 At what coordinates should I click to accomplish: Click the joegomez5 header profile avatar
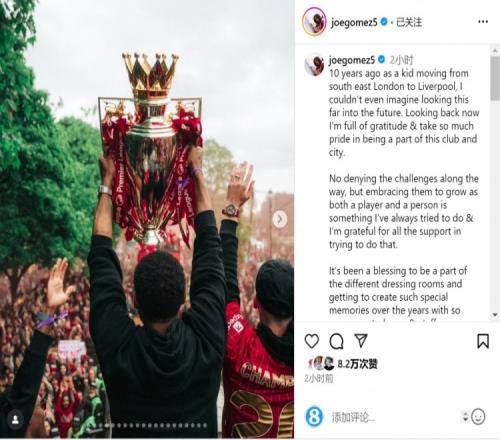[x=314, y=22]
